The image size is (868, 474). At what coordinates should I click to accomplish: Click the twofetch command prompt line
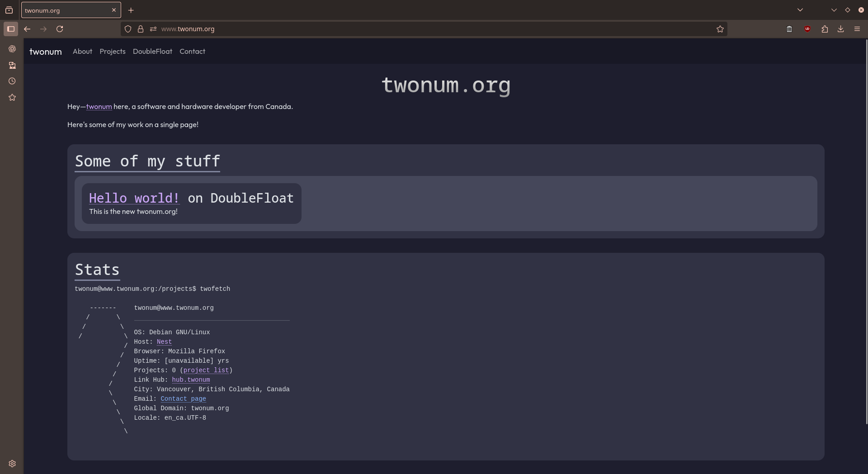(152, 289)
